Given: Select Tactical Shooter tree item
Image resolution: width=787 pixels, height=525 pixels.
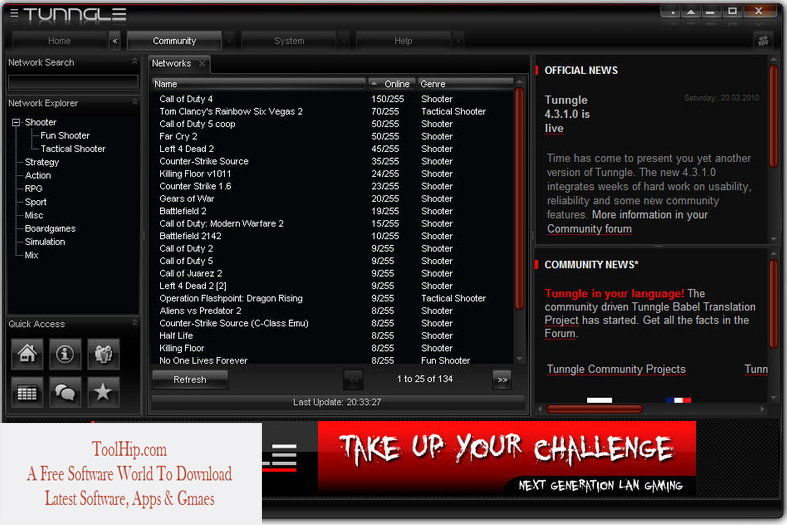Looking at the screenshot, I should pos(73,149).
